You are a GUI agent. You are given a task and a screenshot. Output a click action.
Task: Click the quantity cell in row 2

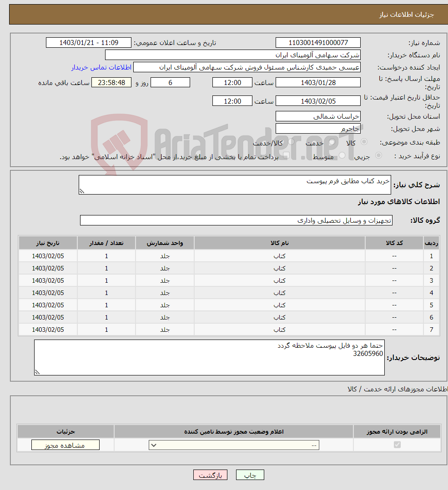[x=106, y=268]
